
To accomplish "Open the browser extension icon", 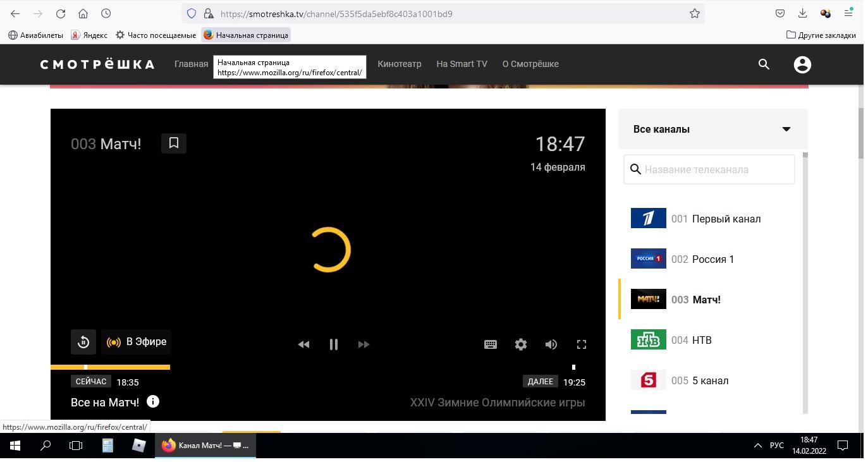I will 825,13.
